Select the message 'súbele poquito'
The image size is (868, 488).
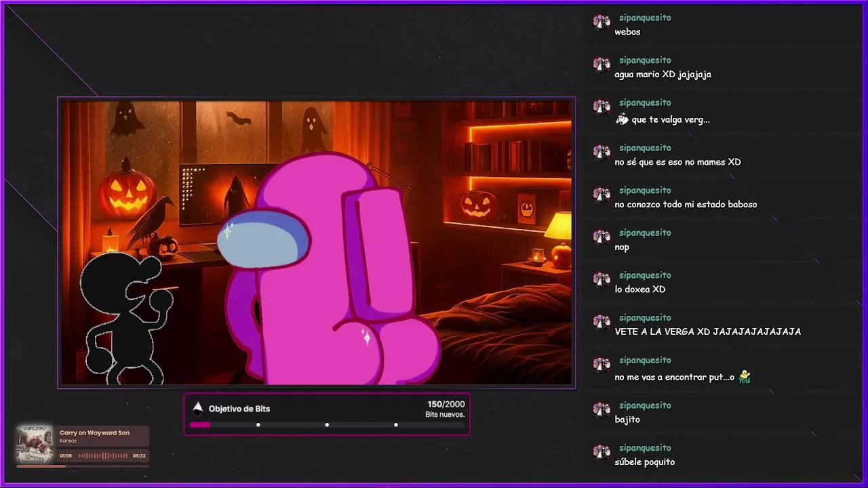point(644,462)
